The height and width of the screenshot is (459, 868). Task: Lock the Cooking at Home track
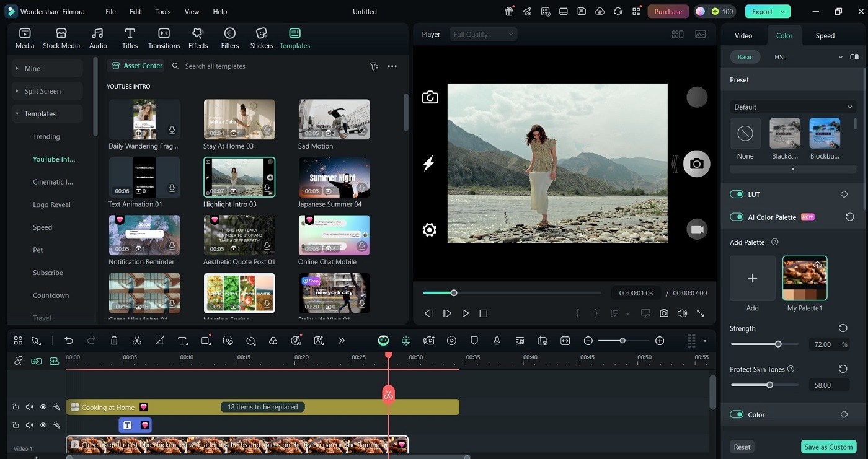[15, 407]
